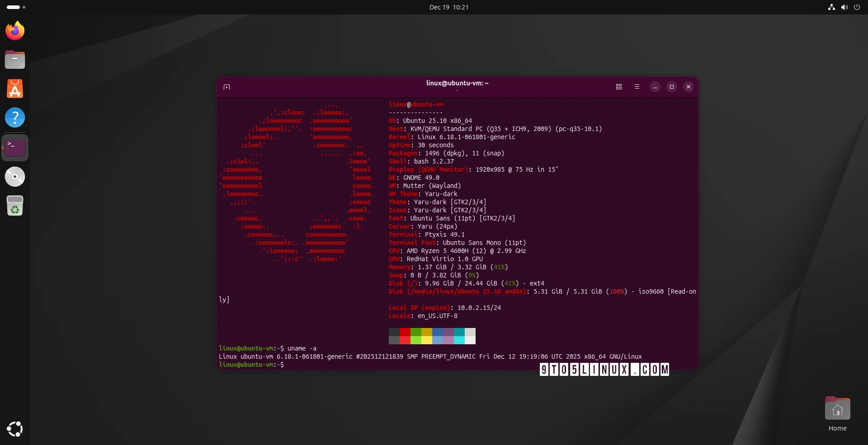Open the file manager dropdown in dock
The width and height of the screenshot is (868, 445).
(15, 59)
